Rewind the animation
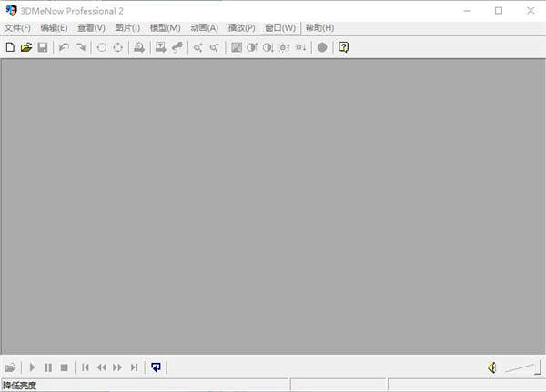 pos(102,367)
